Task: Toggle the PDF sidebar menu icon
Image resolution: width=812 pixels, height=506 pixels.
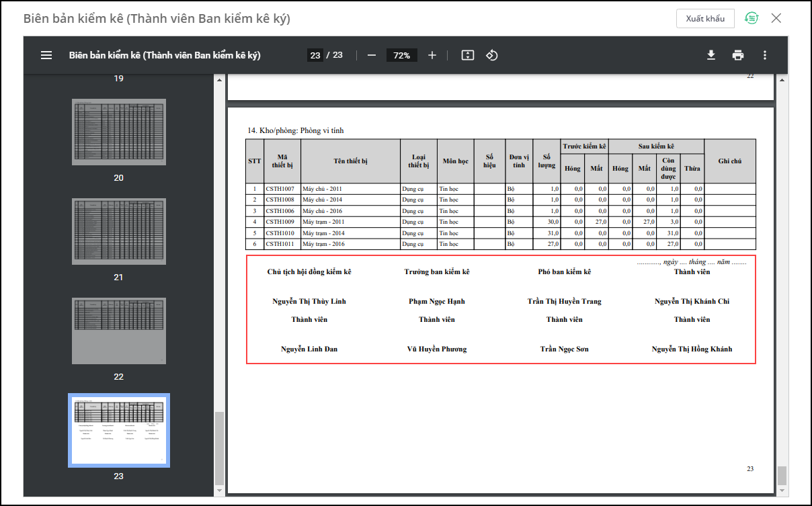Action: pyautogui.click(x=46, y=55)
